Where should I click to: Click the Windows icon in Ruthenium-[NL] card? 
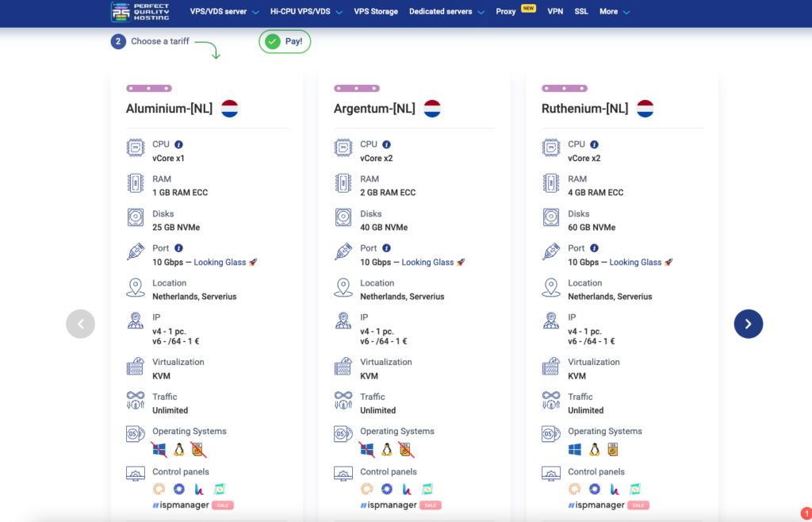(x=575, y=450)
